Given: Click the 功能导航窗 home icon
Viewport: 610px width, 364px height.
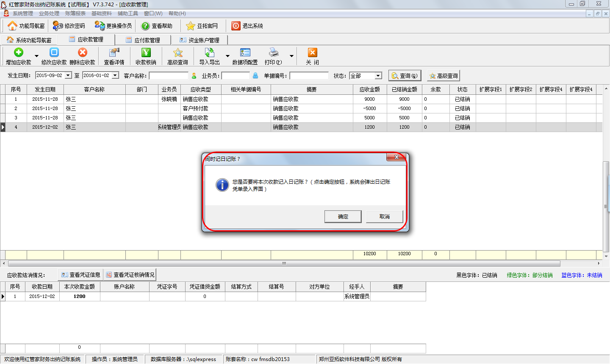Looking at the screenshot, I should 12,26.
